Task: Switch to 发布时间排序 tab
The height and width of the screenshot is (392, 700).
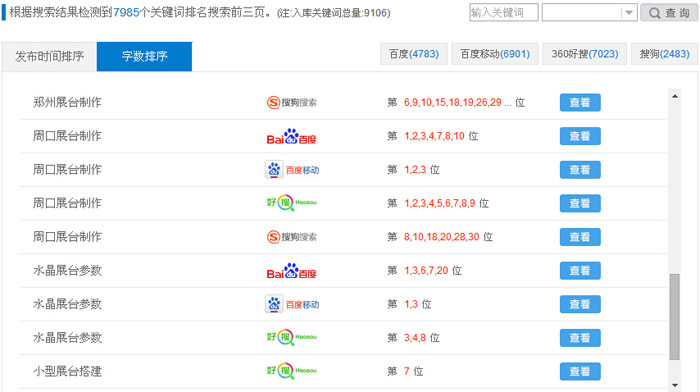Action: pyautogui.click(x=50, y=56)
